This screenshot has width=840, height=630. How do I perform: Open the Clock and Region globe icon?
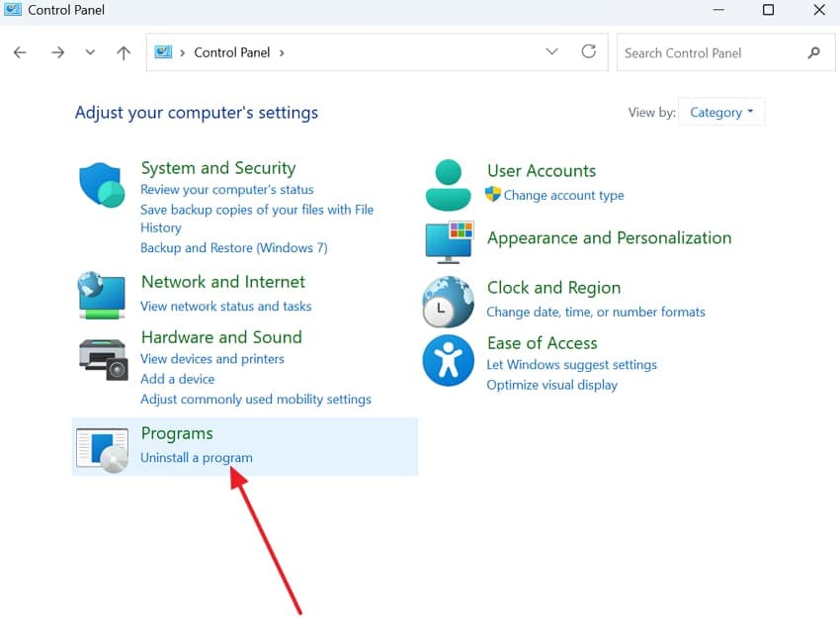[x=448, y=302]
